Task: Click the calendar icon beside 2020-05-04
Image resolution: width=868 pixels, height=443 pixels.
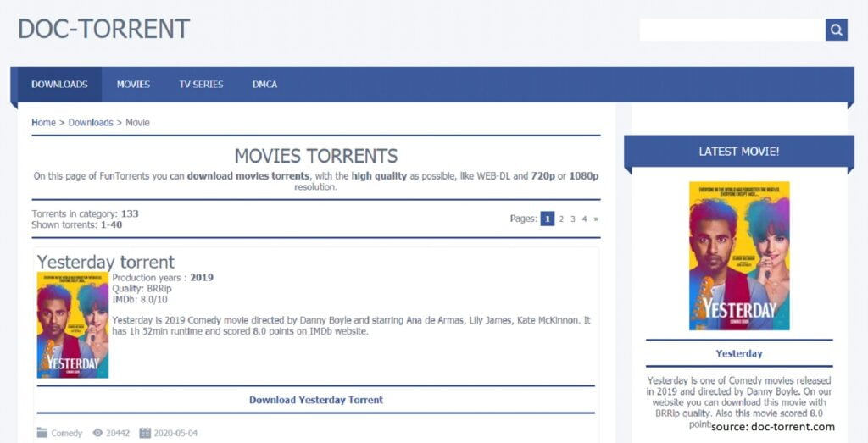Action: 145,433
